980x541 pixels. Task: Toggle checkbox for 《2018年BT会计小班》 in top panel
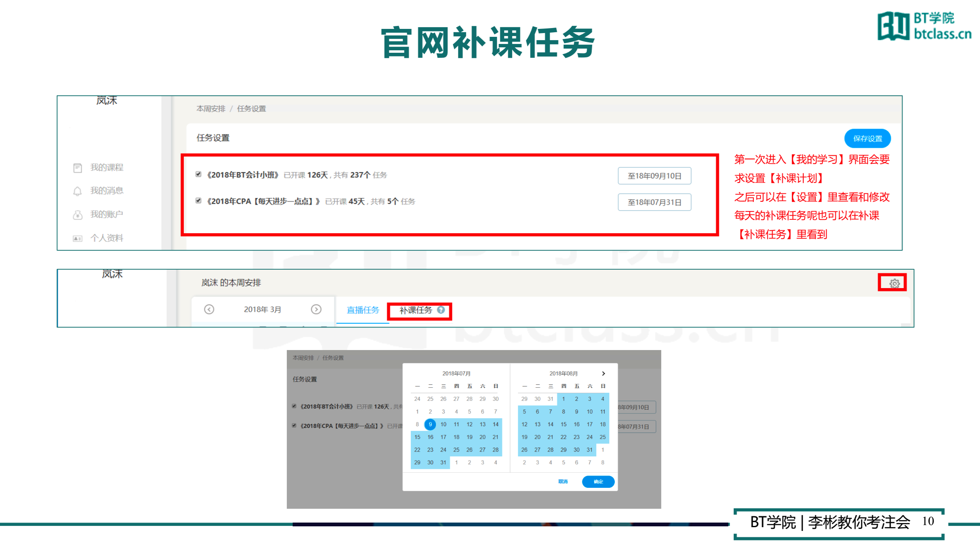point(199,174)
